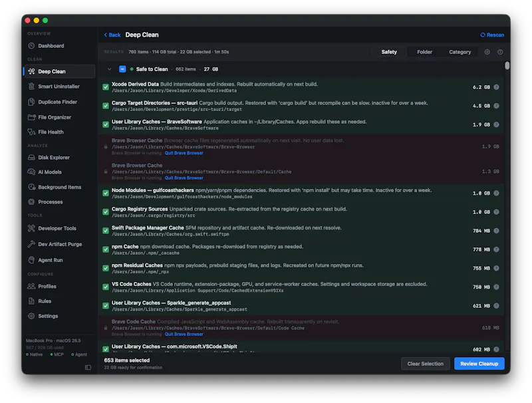Click path /Users/Jason/.npm/_cacache

coord(146,253)
